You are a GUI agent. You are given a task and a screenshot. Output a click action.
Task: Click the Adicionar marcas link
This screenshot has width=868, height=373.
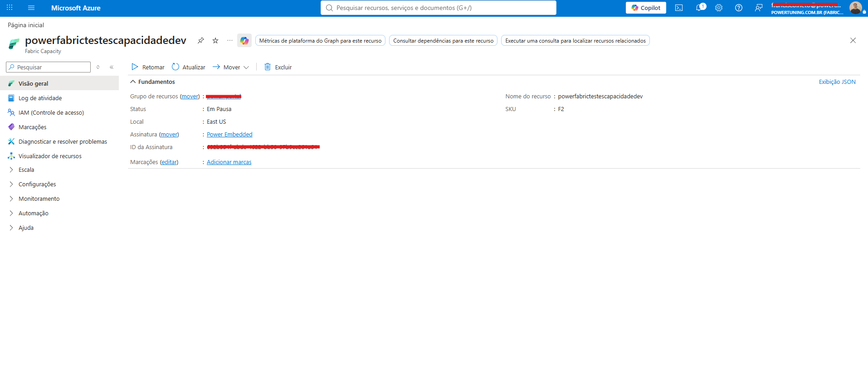pos(229,162)
